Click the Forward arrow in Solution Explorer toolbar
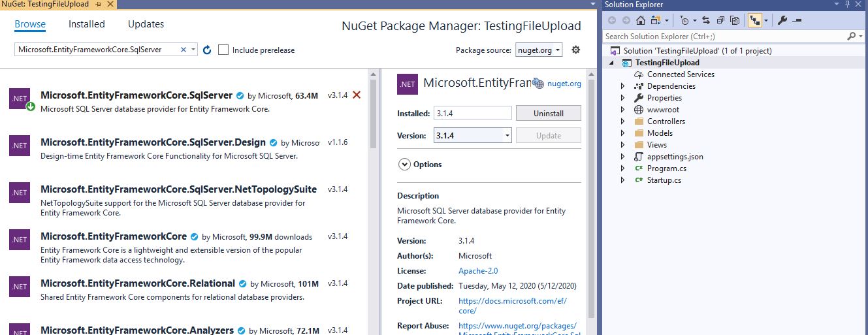This screenshot has height=335, width=868. tap(626, 20)
